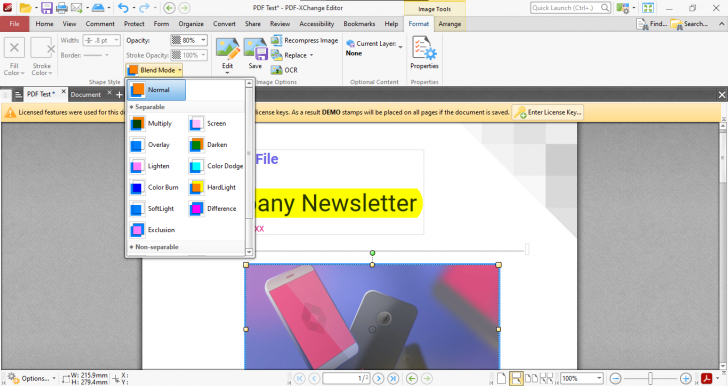Viewport: 728px width, 386px height.
Task: Save document with the purple floppy icon
Action: tap(46, 7)
